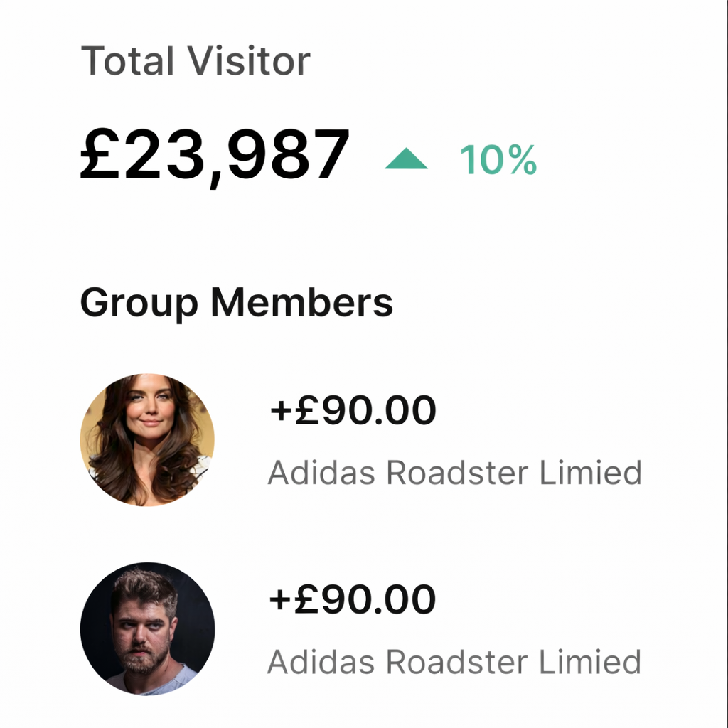Tap the bottom group member photo
The width and height of the screenshot is (728, 728).
pyautogui.click(x=147, y=629)
